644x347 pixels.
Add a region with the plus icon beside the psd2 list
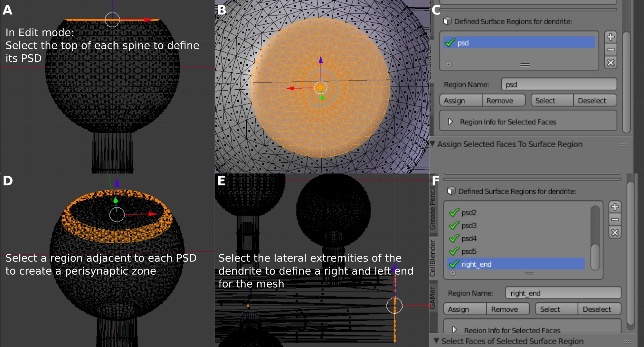(x=615, y=207)
